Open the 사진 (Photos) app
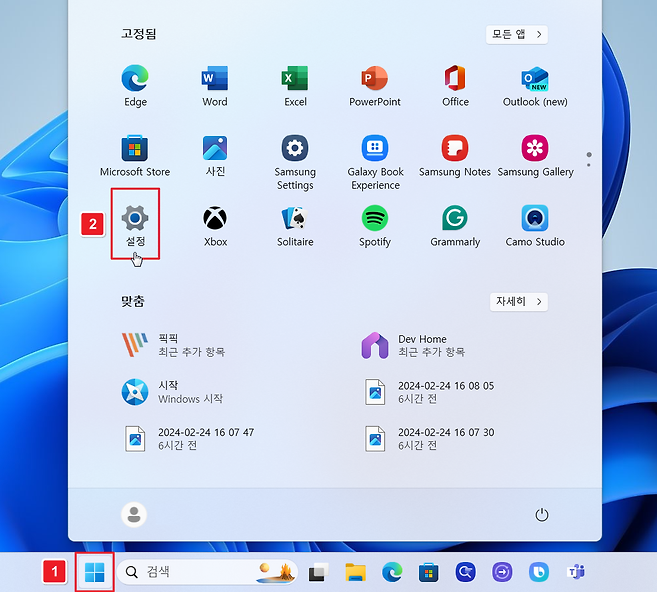Viewport: 657px width, 592px height. [x=215, y=156]
